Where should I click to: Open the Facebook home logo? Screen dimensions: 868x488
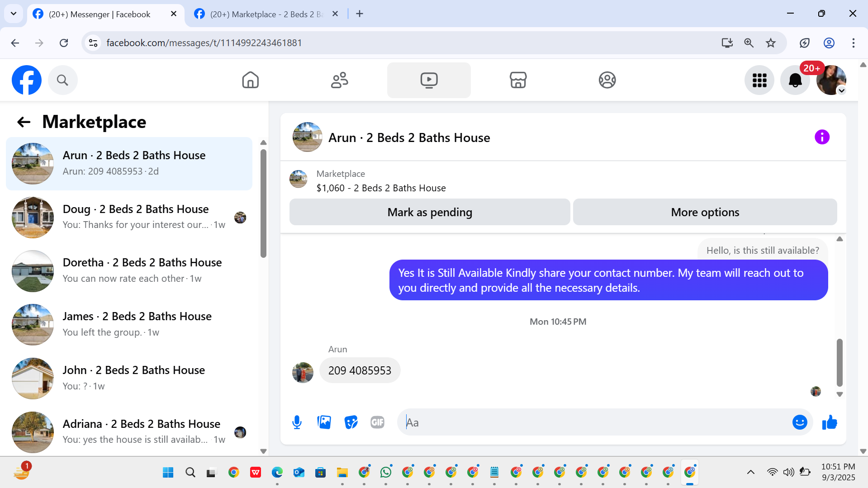27,80
